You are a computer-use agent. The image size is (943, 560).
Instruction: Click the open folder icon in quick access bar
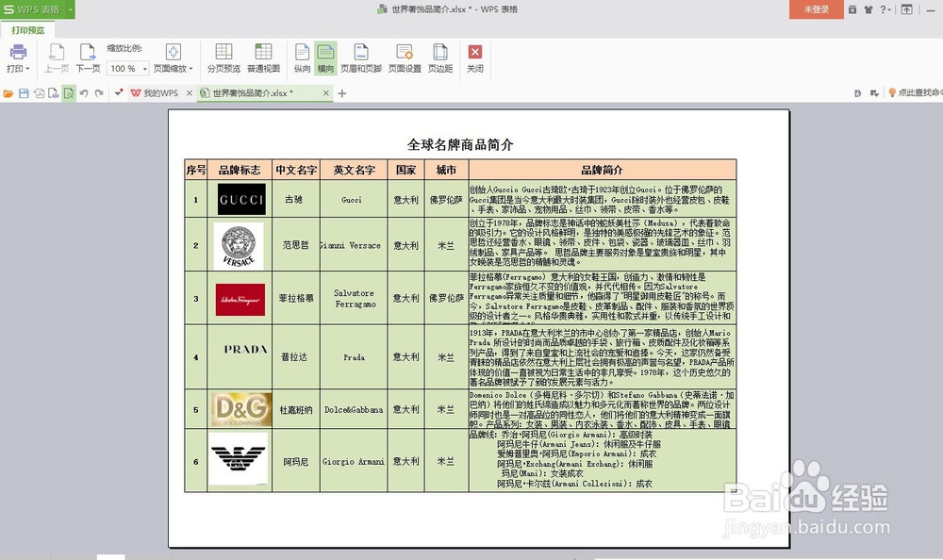[x=8, y=93]
